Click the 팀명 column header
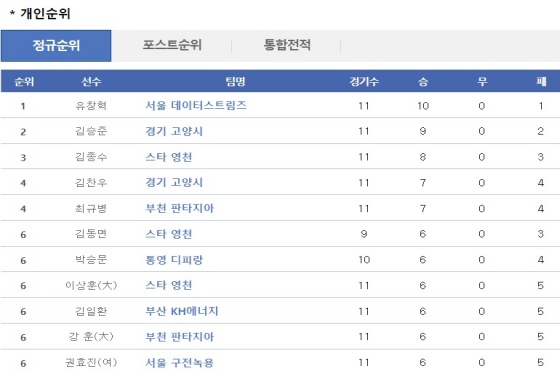The image size is (560, 372). click(x=235, y=81)
